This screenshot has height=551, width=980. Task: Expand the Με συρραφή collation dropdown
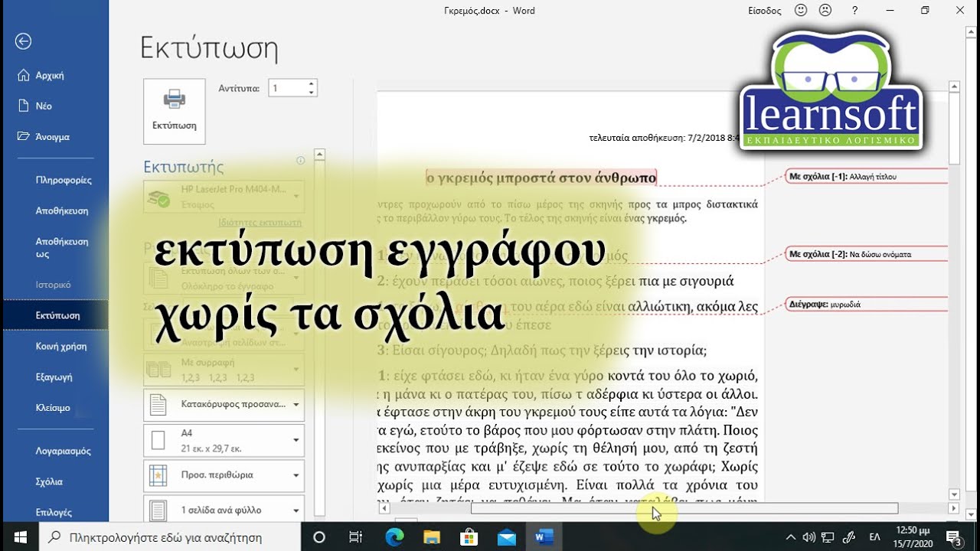(224, 369)
